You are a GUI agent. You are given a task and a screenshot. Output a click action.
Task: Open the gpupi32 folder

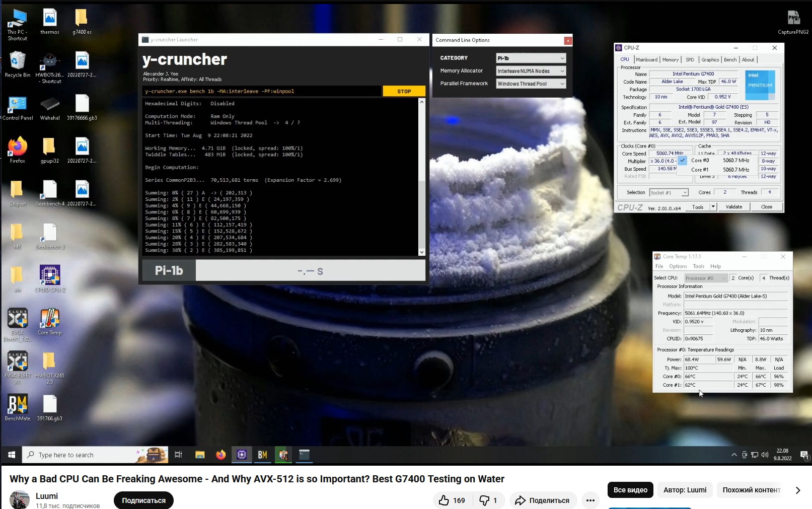tap(50, 150)
